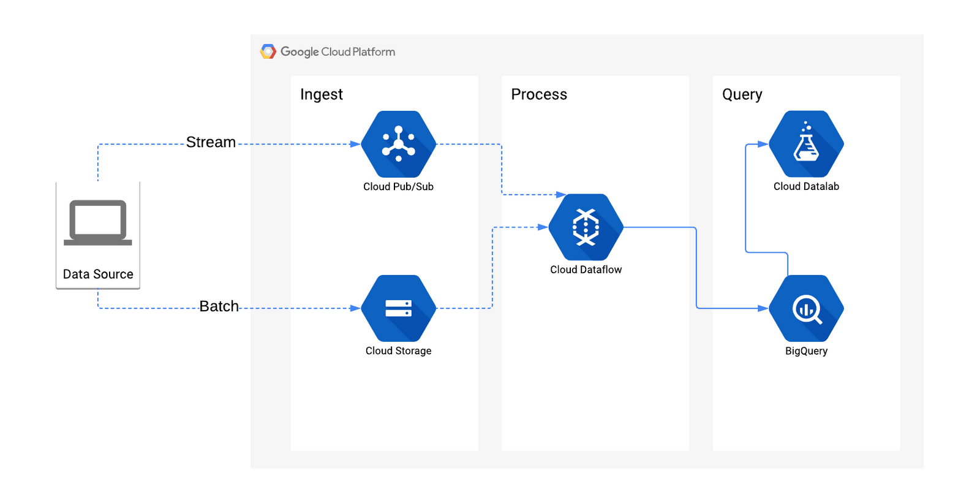Select the 'BigQuery' label text
The image size is (980, 503).
point(806,351)
